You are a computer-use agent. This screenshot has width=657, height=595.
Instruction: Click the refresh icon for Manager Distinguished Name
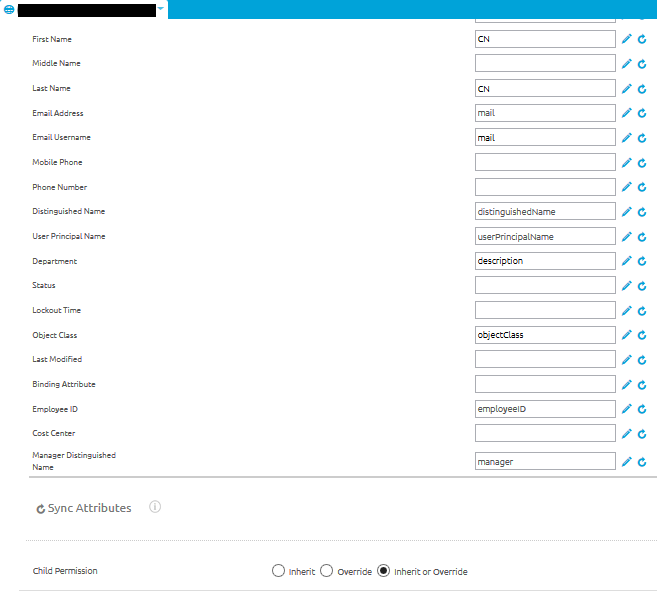(642, 462)
